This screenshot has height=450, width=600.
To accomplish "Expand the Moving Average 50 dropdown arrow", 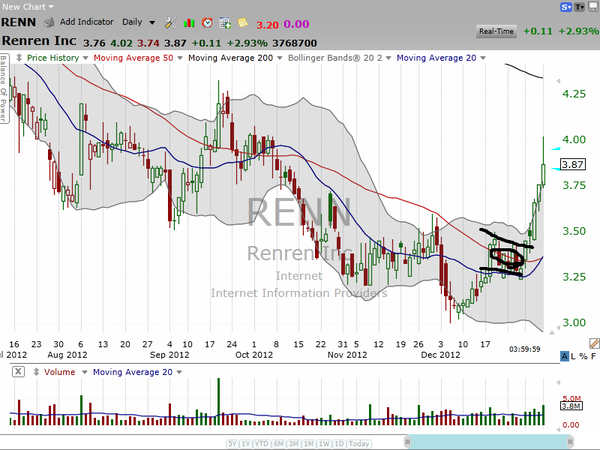I will point(180,58).
